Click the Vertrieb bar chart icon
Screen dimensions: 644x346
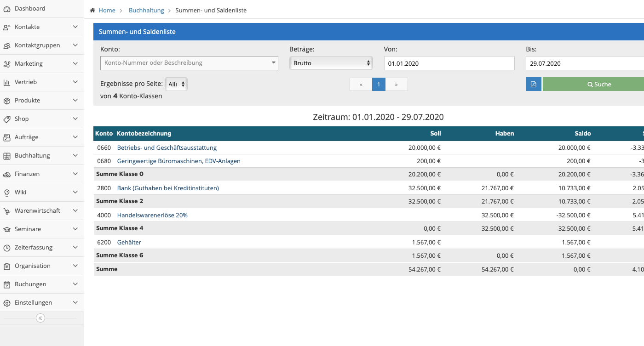point(6,82)
